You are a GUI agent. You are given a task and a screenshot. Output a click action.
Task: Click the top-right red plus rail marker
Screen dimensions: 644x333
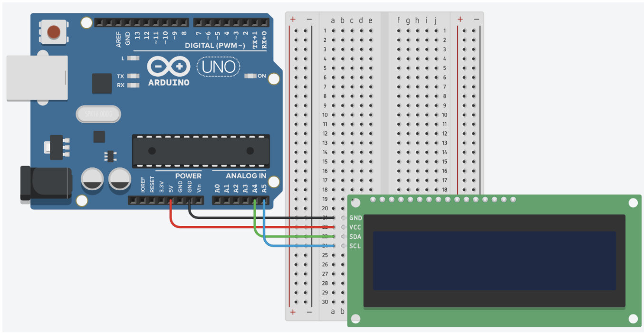pyautogui.click(x=460, y=19)
